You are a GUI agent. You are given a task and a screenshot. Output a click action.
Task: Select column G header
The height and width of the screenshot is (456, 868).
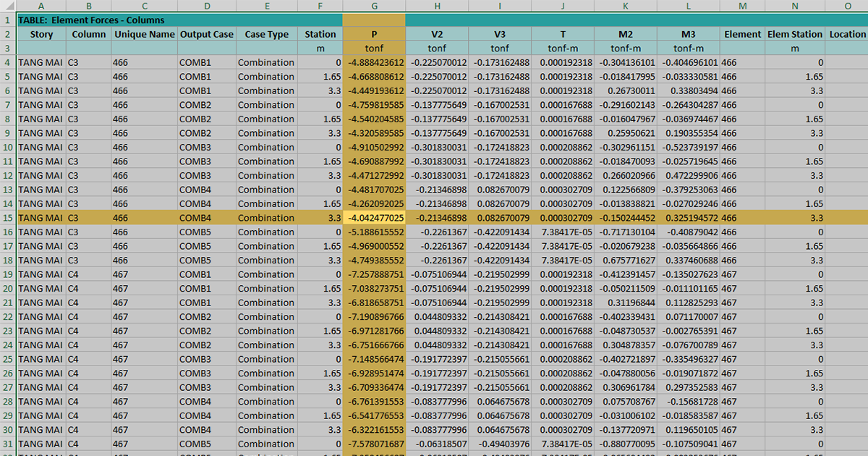[x=374, y=6]
